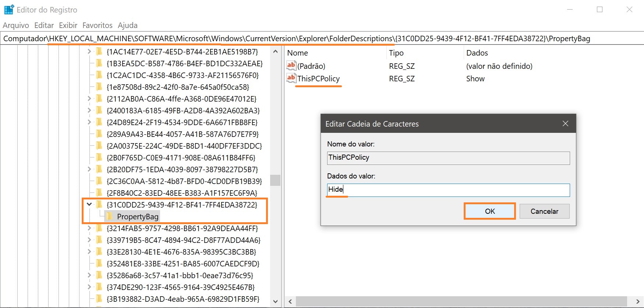
Task: Click folder icon of {35286a68-3c57-41a1-bbb1-0eae73d76c95}
Action: (99, 275)
